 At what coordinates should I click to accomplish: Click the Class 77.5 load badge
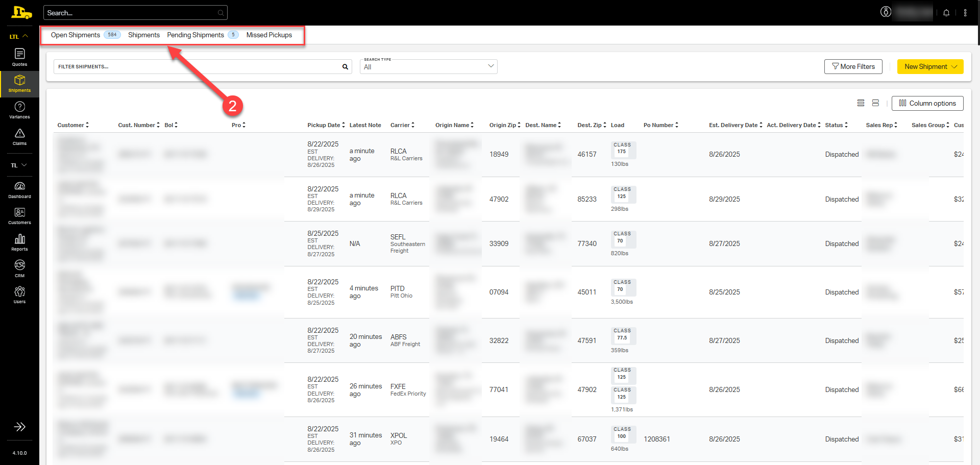(623, 335)
